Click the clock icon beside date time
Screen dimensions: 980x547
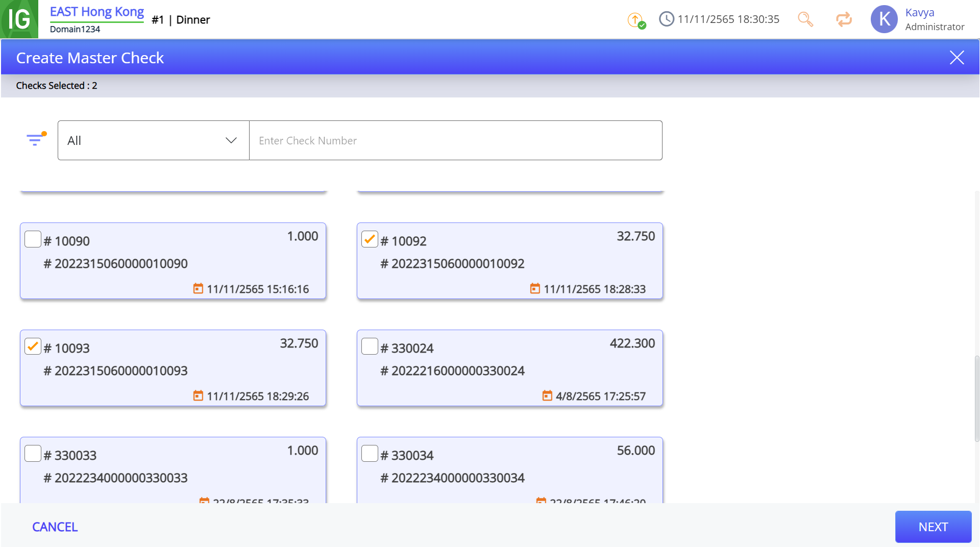click(x=666, y=19)
